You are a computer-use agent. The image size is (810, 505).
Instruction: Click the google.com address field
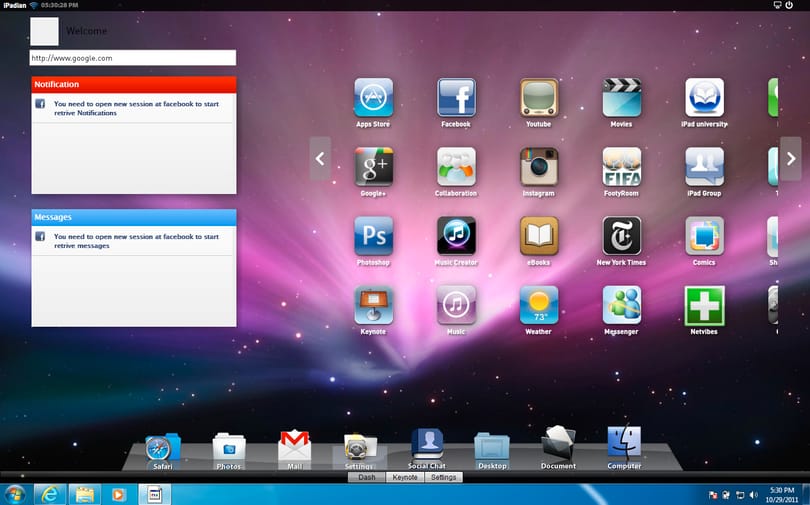[x=133, y=58]
